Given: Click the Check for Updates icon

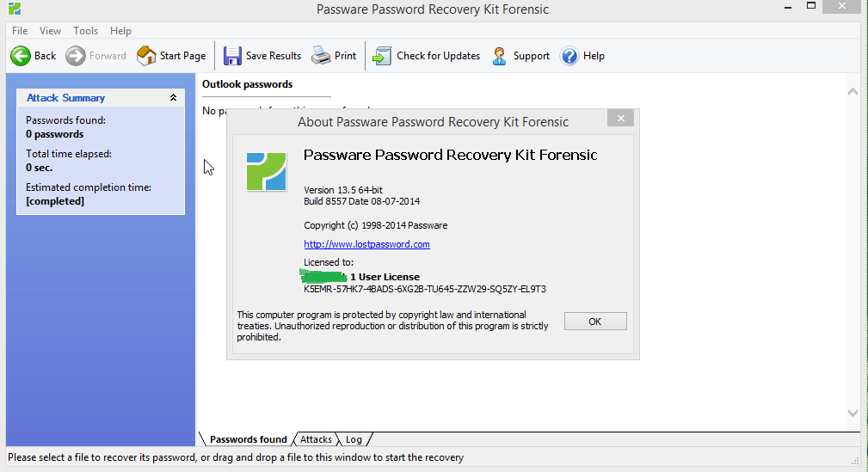Looking at the screenshot, I should (382, 56).
